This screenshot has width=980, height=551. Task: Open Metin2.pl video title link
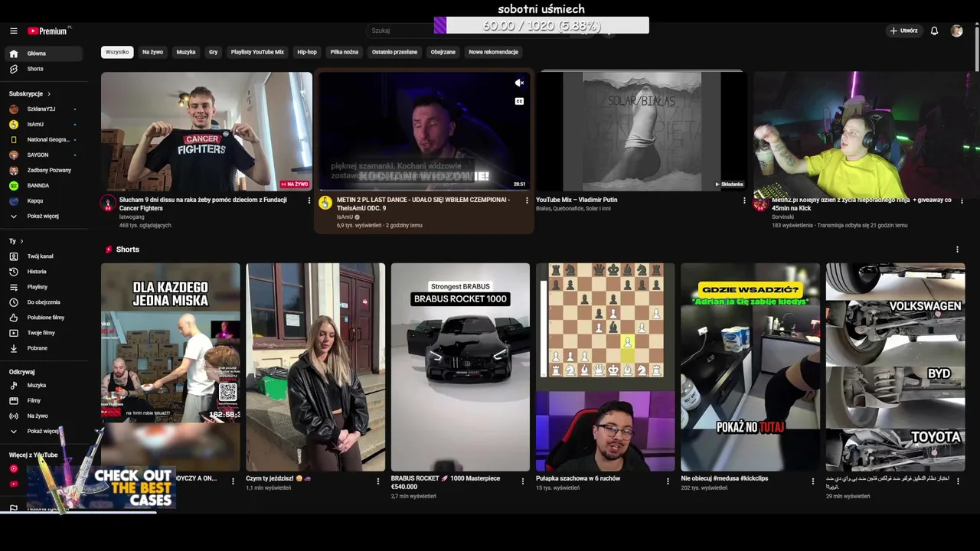click(861, 204)
